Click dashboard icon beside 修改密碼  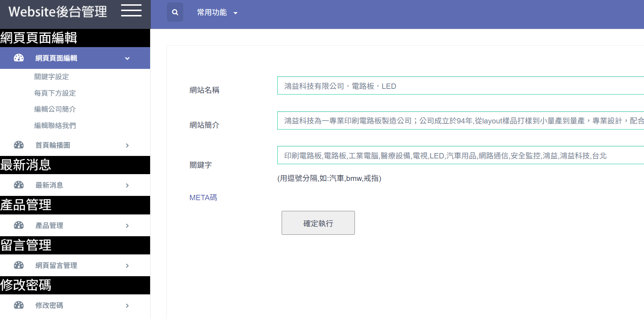pyautogui.click(x=19, y=305)
